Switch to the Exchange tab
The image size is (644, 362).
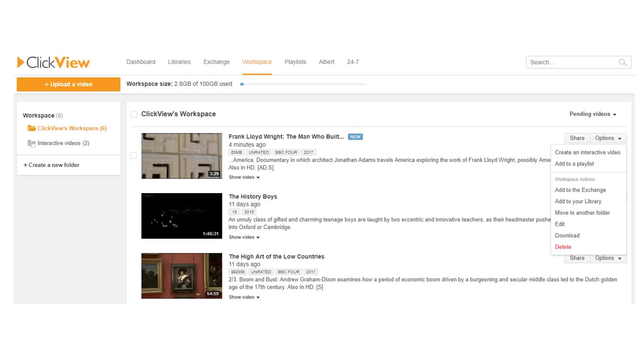click(x=216, y=62)
